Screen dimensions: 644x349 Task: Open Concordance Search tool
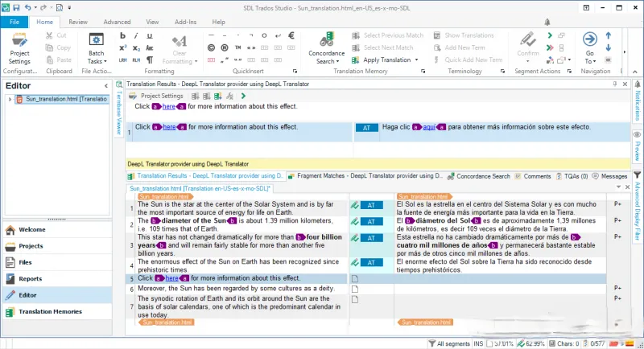point(327,49)
